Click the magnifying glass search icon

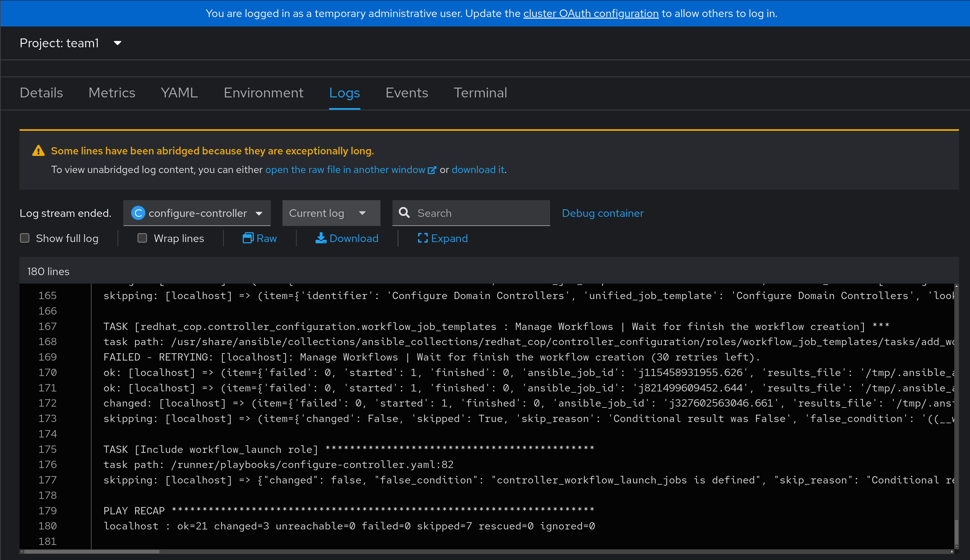404,213
